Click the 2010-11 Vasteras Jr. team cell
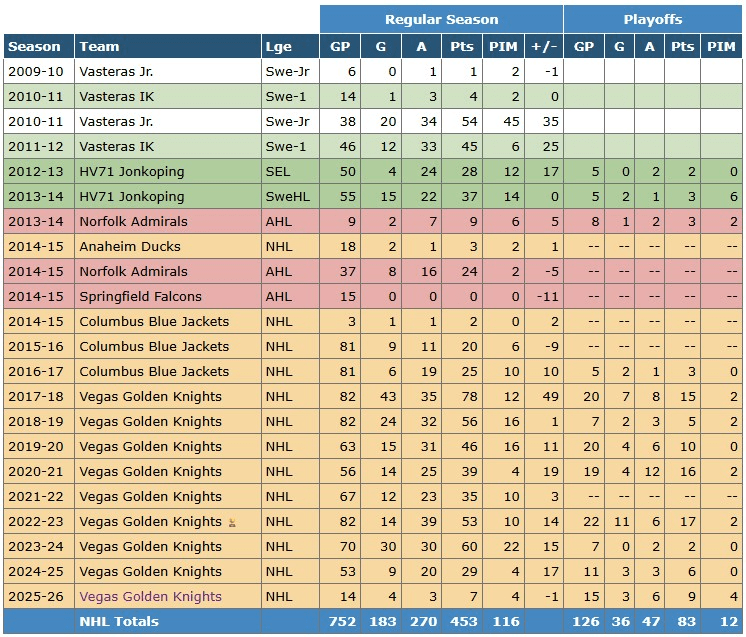 pos(167,121)
